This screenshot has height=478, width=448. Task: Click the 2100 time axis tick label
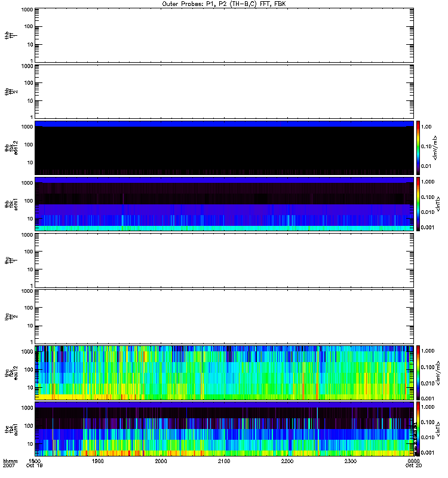[x=224, y=462]
